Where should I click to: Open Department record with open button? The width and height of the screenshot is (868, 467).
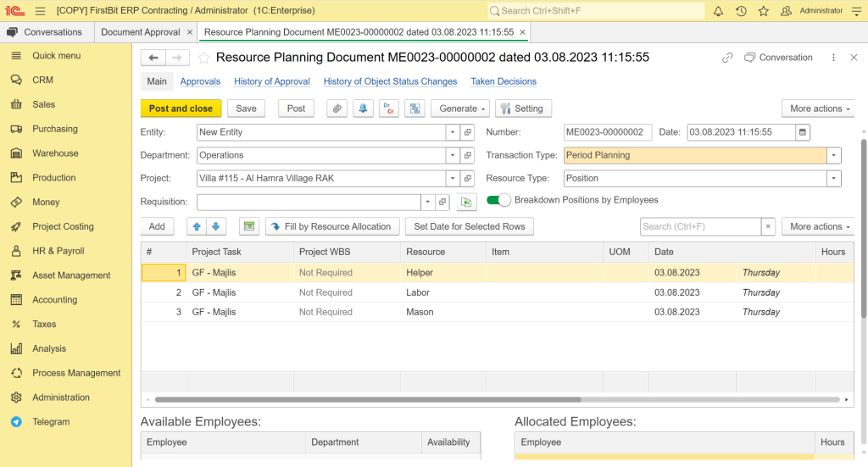point(468,155)
